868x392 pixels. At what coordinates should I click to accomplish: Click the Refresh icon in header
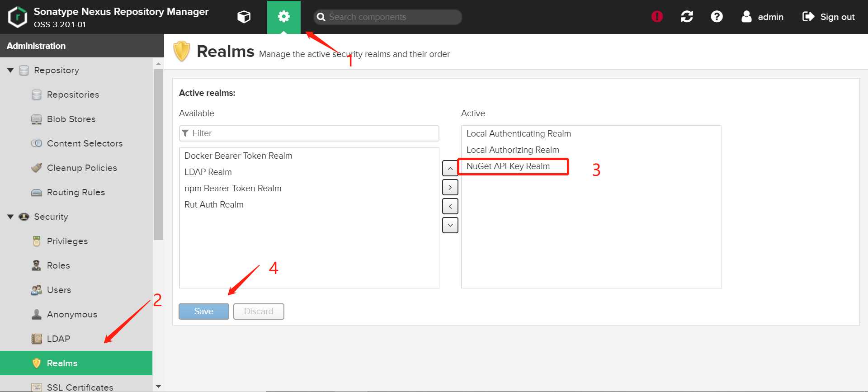[687, 17]
